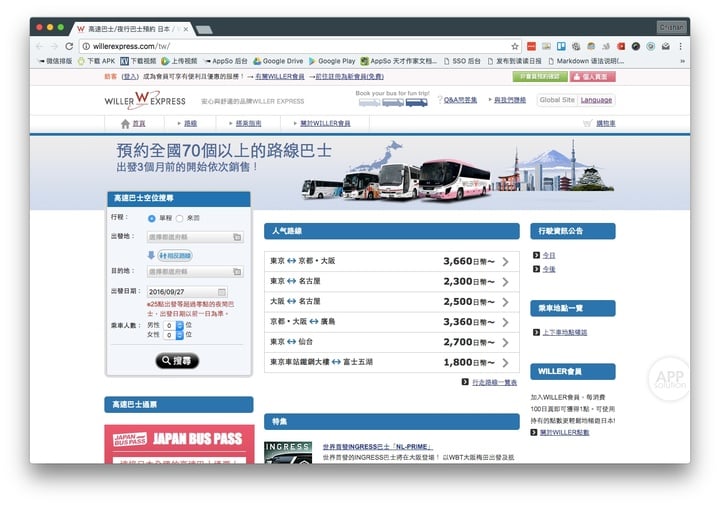Open the departure date calendar icon

(222, 292)
